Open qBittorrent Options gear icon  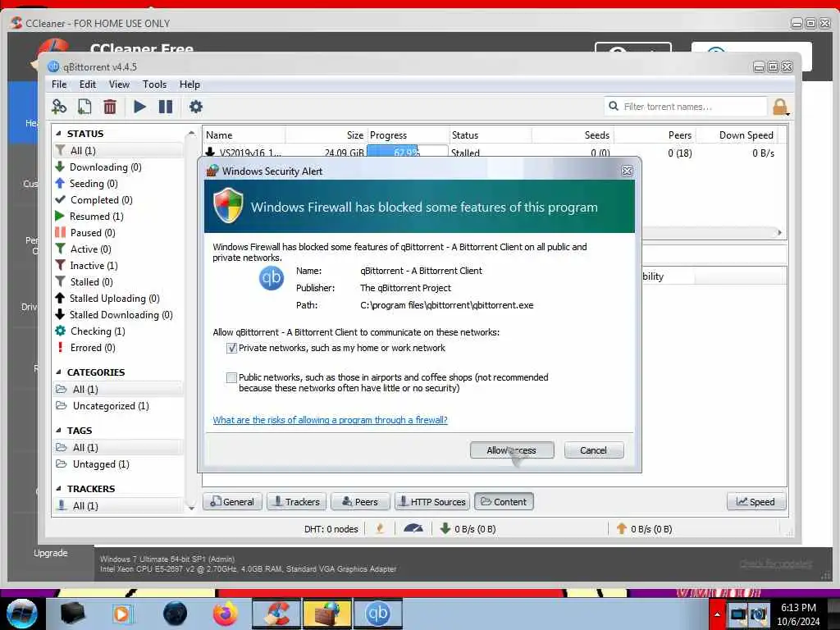click(195, 107)
